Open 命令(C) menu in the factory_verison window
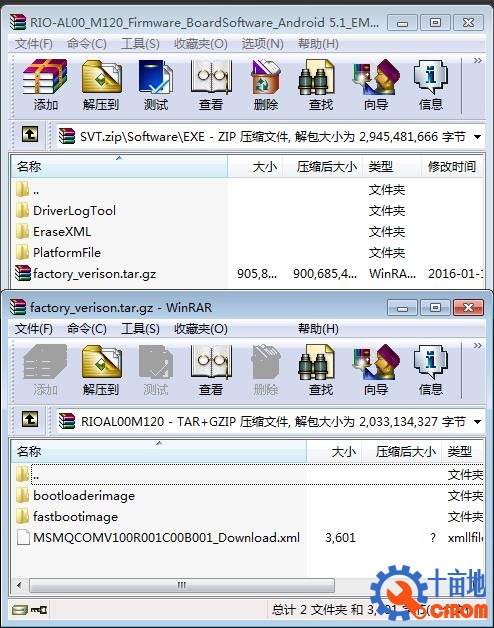 (x=87, y=328)
